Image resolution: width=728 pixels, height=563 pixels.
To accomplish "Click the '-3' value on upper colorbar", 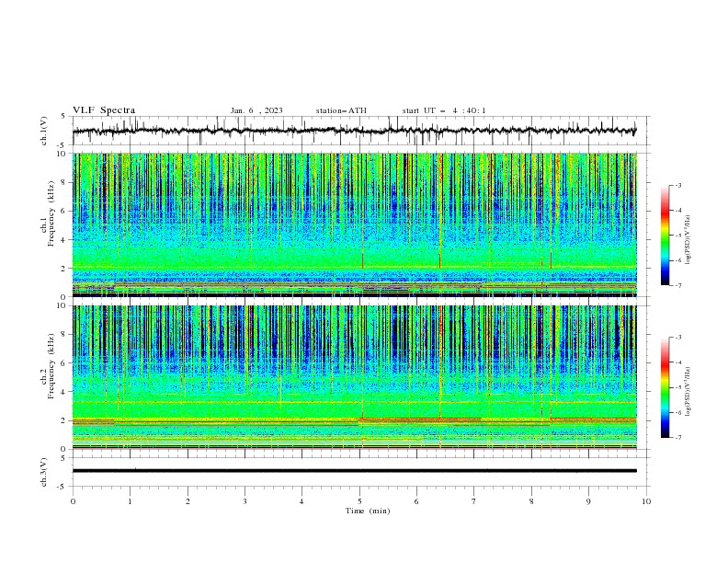I will point(678,185).
